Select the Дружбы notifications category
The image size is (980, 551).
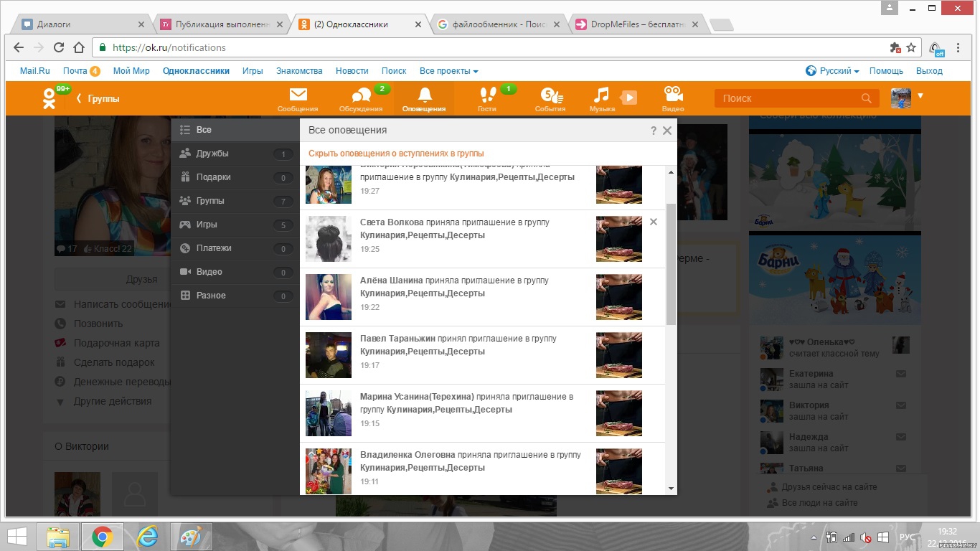click(235, 154)
